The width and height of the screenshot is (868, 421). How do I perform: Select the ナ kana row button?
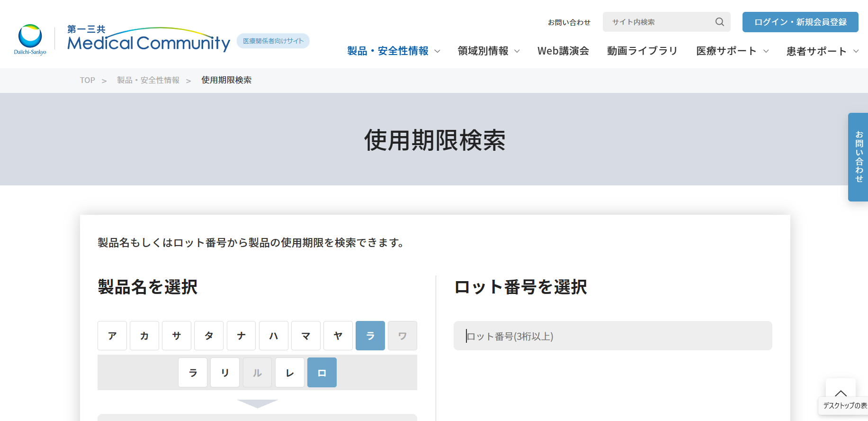(242, 336)
